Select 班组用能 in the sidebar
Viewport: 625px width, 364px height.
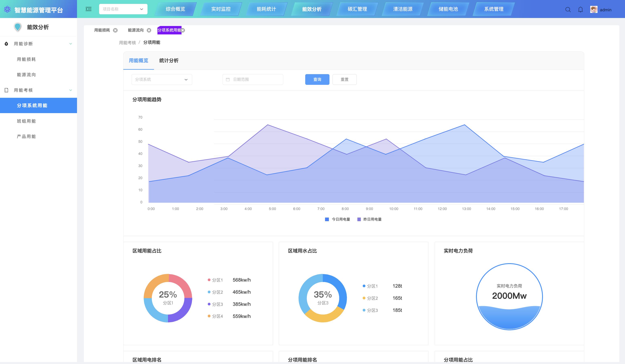click(x=26, y=121)
